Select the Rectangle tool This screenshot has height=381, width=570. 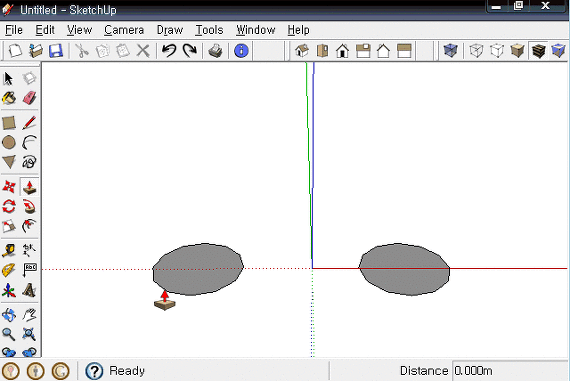8,123
